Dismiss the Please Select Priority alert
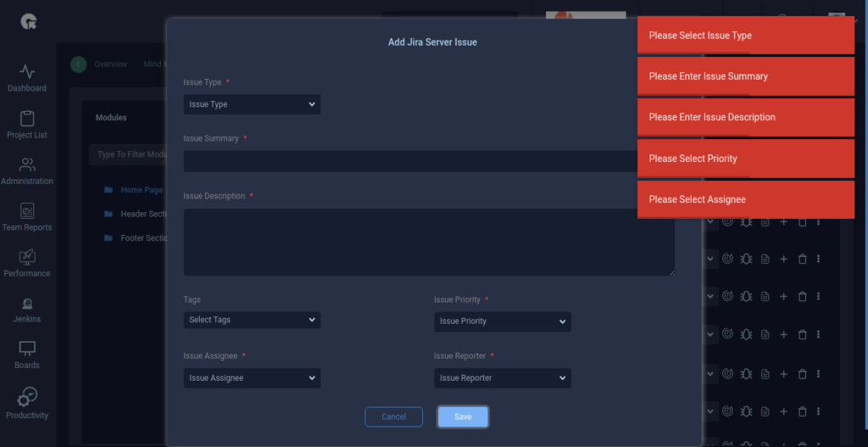This screenshot has height=447, width=868. point(746,159)
